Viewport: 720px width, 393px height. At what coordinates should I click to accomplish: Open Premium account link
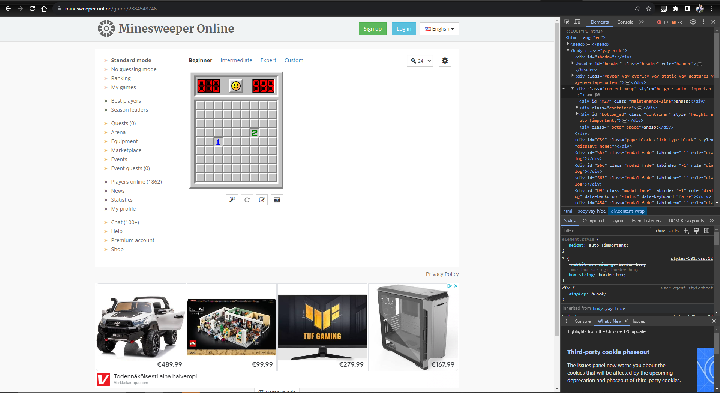pos(133,240)
